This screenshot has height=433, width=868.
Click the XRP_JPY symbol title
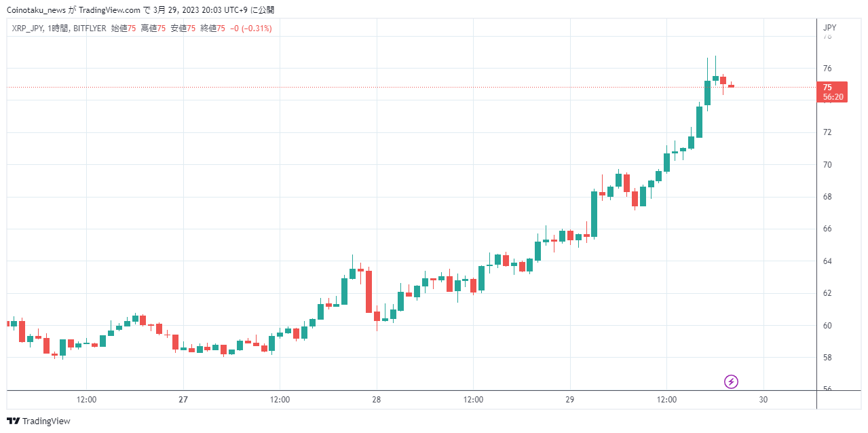pyautogui.click(x=29, y=29)
